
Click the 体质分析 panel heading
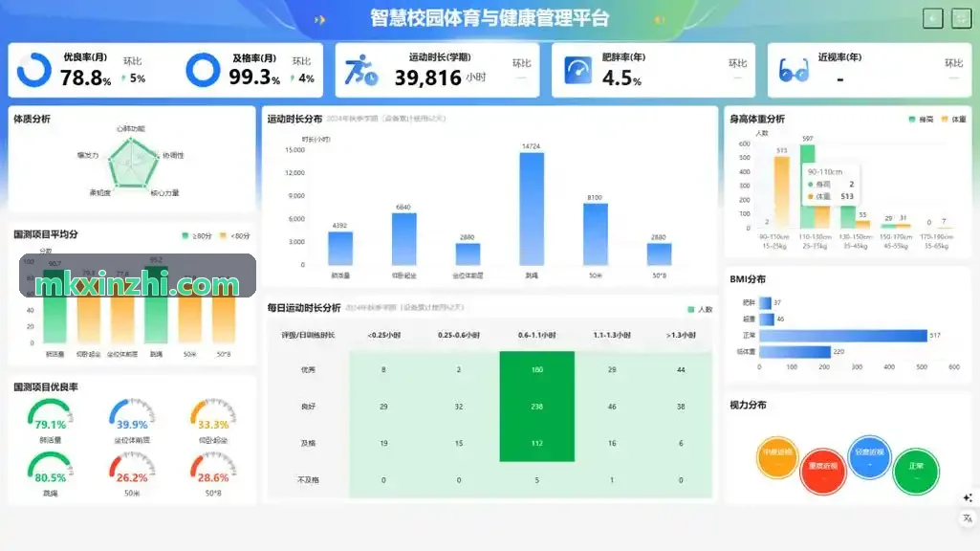click(x=32, y=119)
